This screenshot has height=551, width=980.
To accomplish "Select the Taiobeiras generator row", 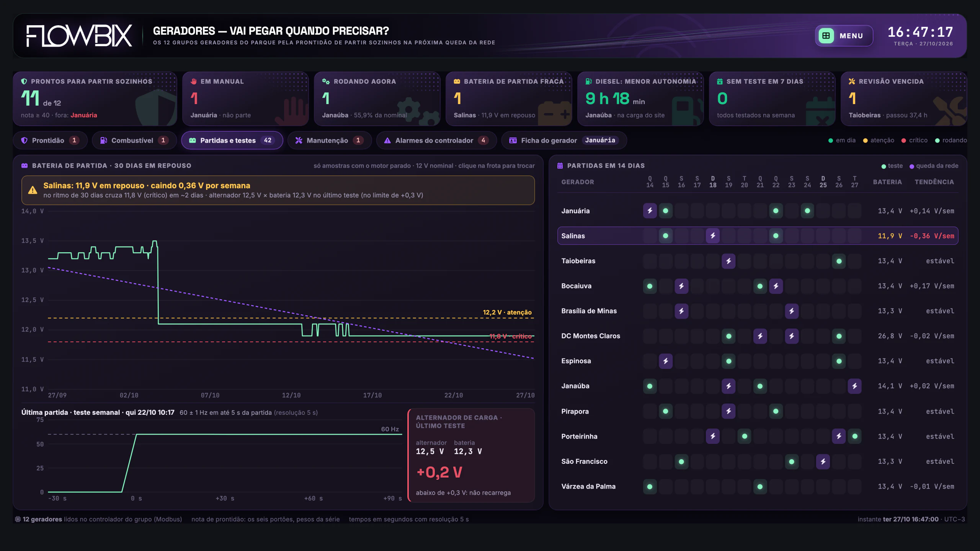I will 758,261.
